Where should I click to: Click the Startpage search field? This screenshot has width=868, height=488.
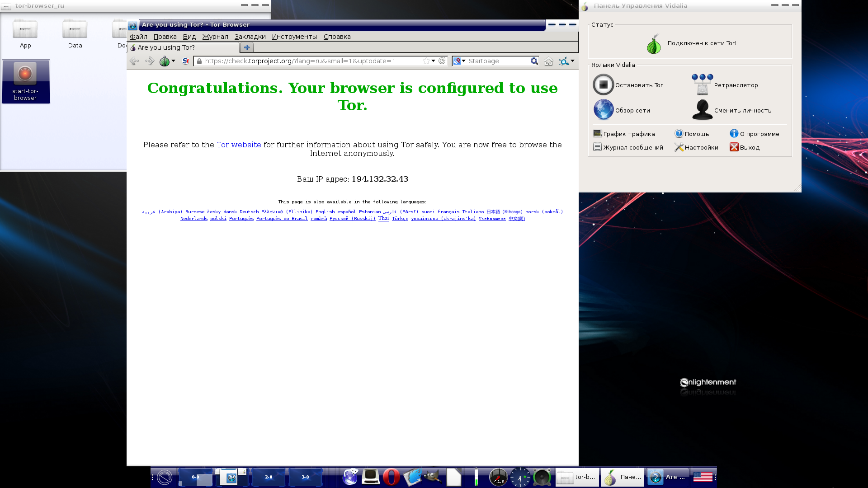tap(498, 61)
